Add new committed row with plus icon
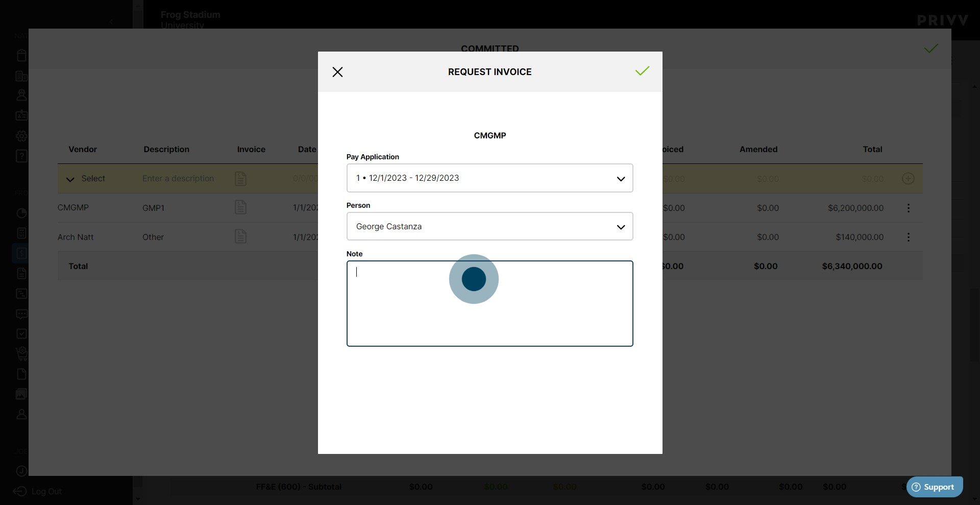The height and width of the screenshot is (505, 980). click(x=908, y=178)
